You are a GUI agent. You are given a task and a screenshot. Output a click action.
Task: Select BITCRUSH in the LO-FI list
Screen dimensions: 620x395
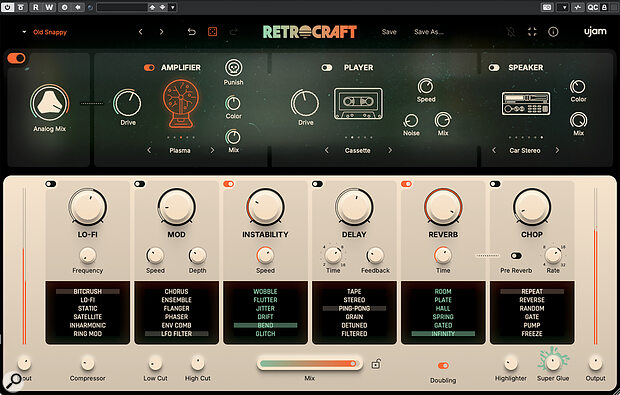[87, 291]
